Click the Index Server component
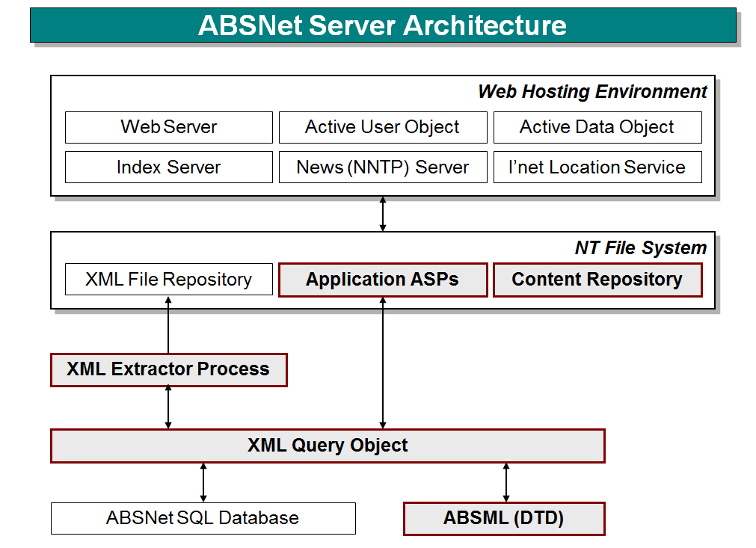The image size is (756, 548). click(x=168, y=167)
